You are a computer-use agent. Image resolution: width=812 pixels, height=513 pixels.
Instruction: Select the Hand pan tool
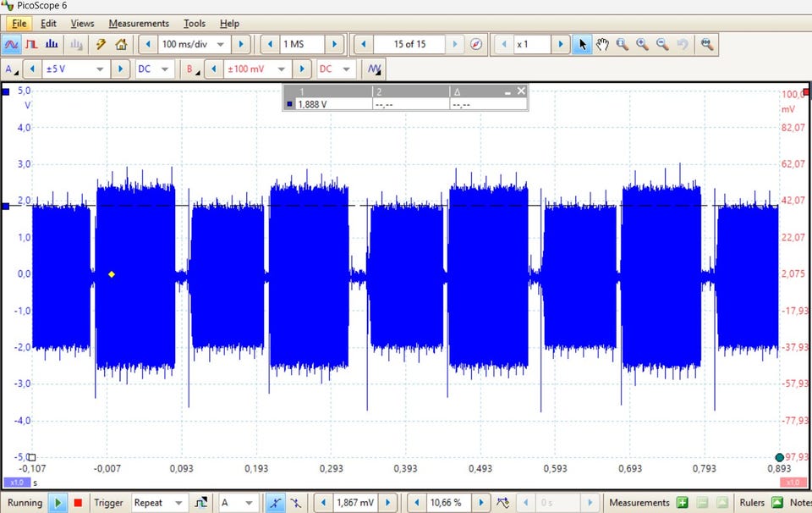coord(602,44)
